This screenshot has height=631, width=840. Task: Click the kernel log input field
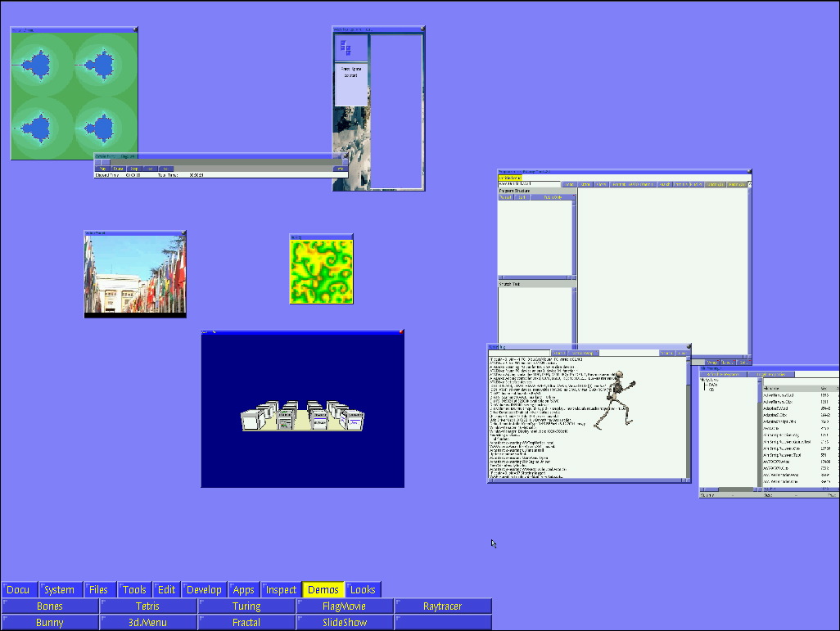(519, 353)
